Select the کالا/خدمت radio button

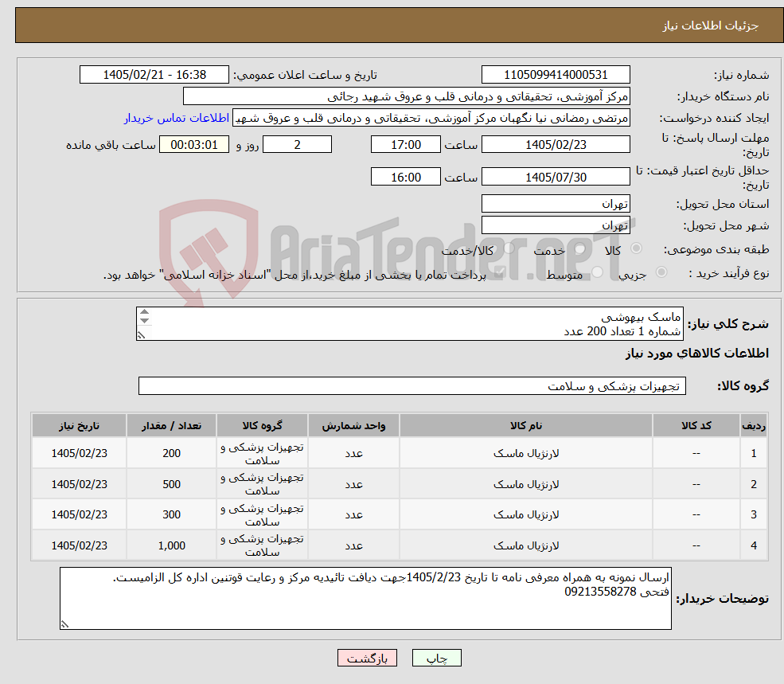pyautogui.click(x=509, y=248)
